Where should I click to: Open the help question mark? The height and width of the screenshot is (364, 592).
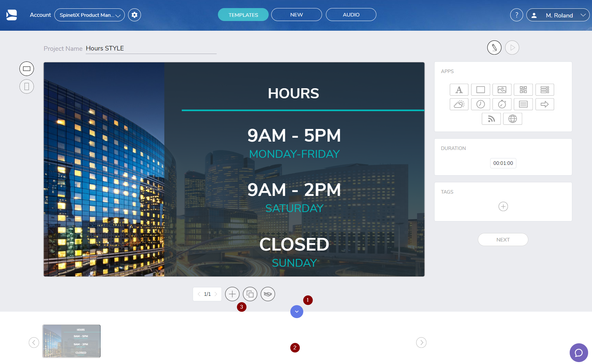coord(517,15)
